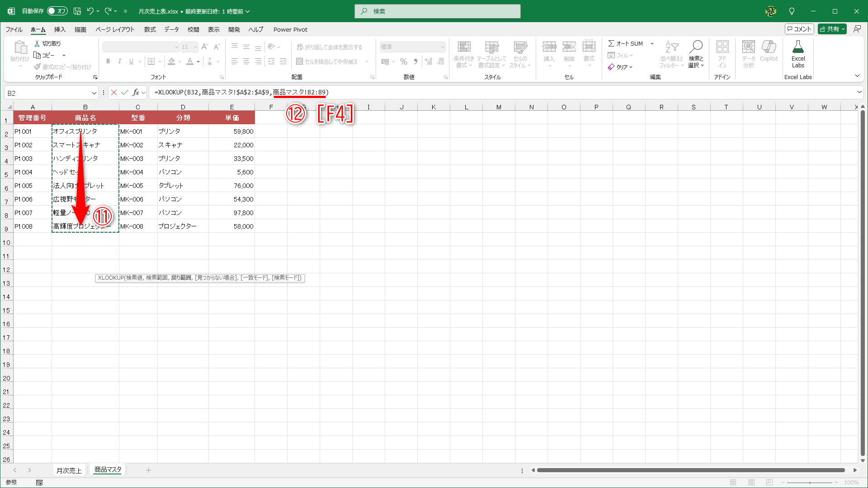
Task: Switch to the page layout view button
Action: pyautogui.click(x=751, y=483)
